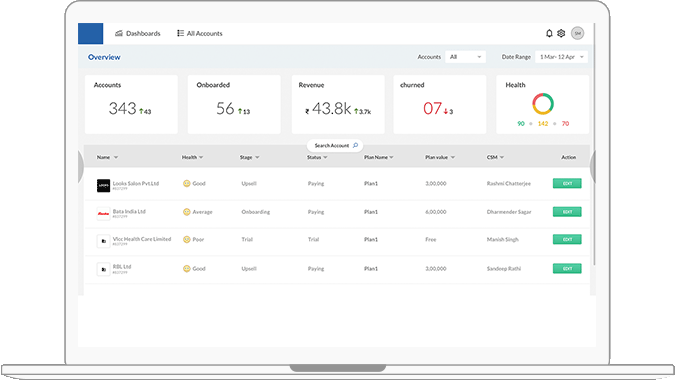This screenshot has height=380, width=675.
Task: Open the Accounts 343 card
Action: click(131, 104)
